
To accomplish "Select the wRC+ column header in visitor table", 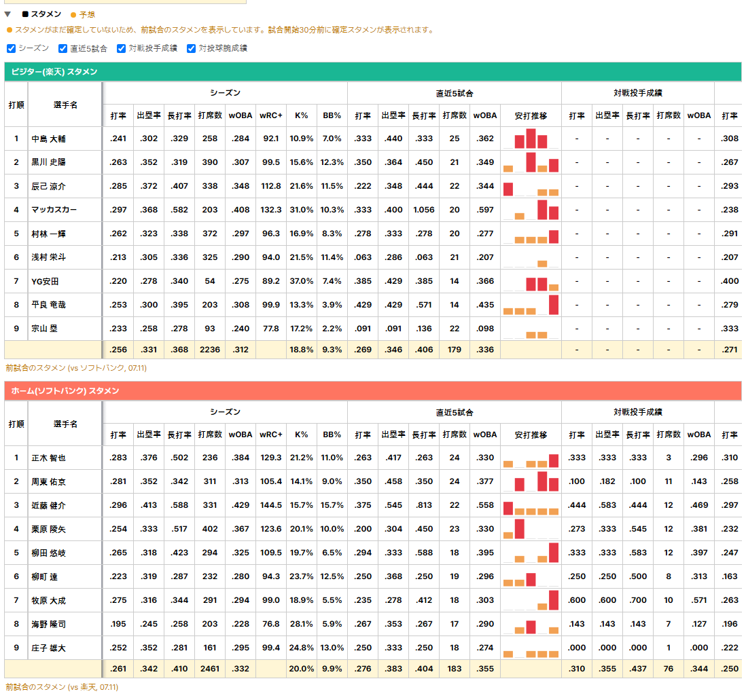I will (x=270, y=115).
